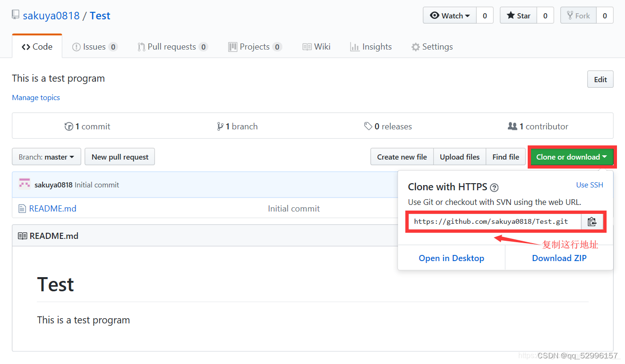625x364 pixels.
Task: Click the Manage topics link
Action: pos(36,98)
